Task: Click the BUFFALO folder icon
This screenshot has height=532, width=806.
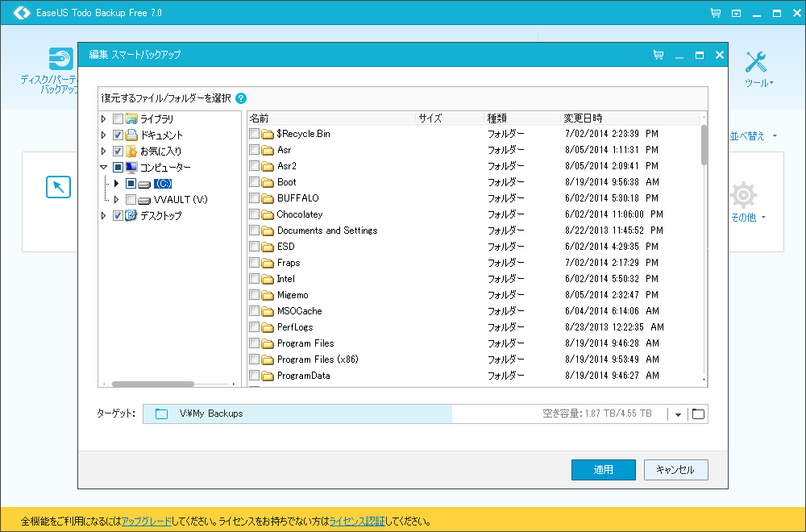Action: 268,198
